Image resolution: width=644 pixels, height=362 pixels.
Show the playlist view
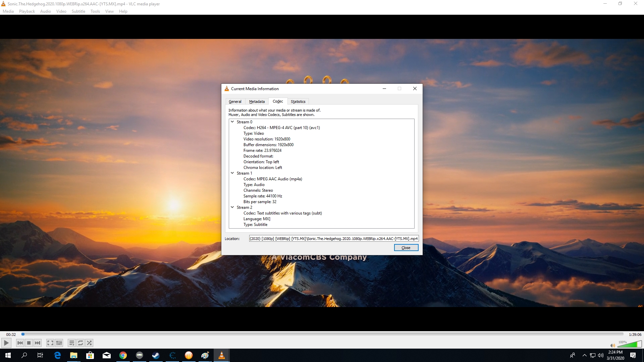pyautogui.click(x=72, y=343)
